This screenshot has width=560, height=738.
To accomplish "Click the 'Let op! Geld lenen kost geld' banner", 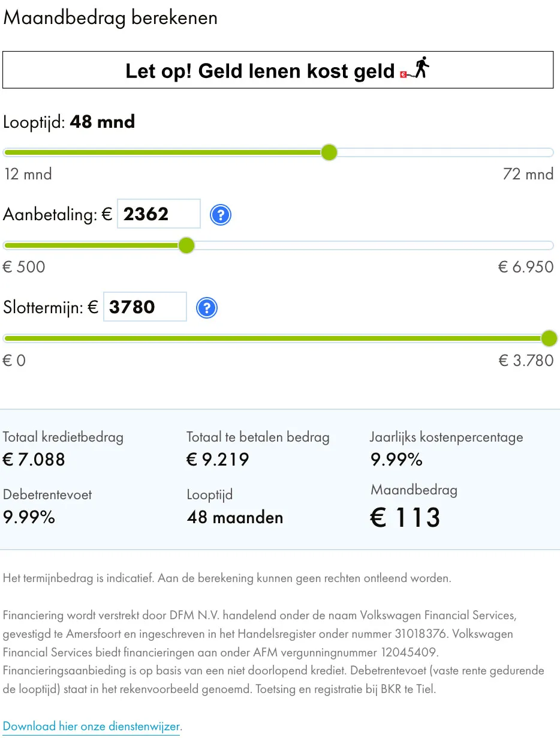I will coord(278,71).
